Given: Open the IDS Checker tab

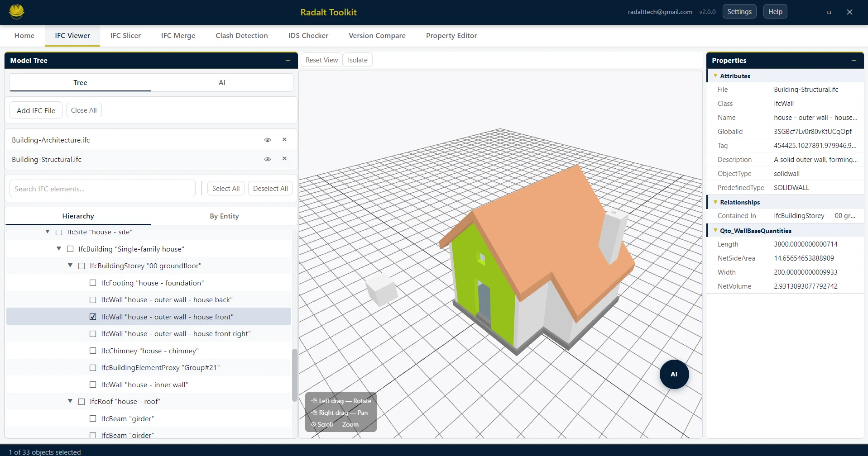Looking at the screenshot, I should [308, 35].
